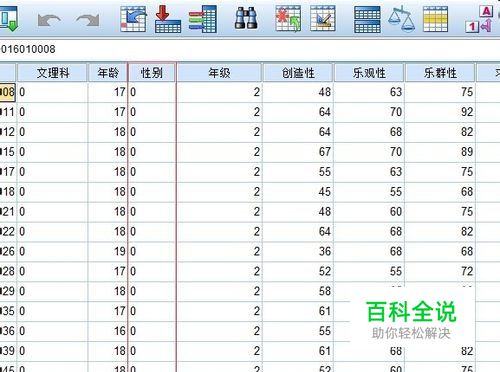Open the Go to Case tool
Viewport: 500px width, 372px height.
(133, 19)
